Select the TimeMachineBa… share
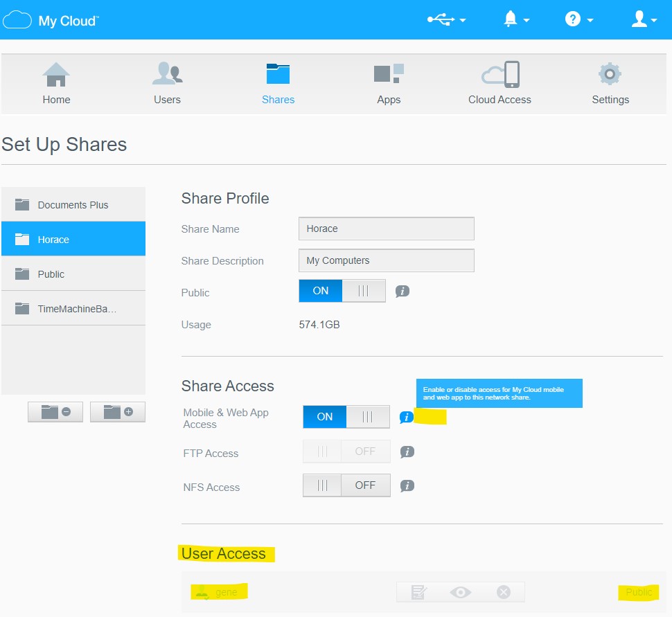This screenshot has width=672, height=617. [73, 309]
